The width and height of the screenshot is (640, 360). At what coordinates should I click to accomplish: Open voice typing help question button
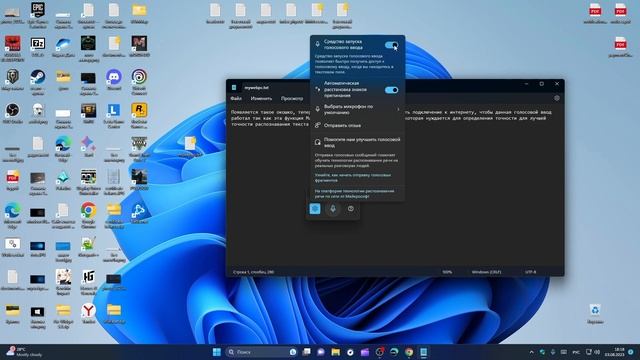351,209
